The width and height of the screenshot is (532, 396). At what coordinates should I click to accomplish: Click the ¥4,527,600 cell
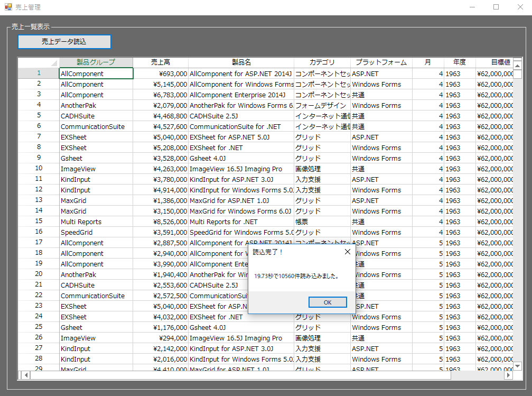(x=161, y=126)
